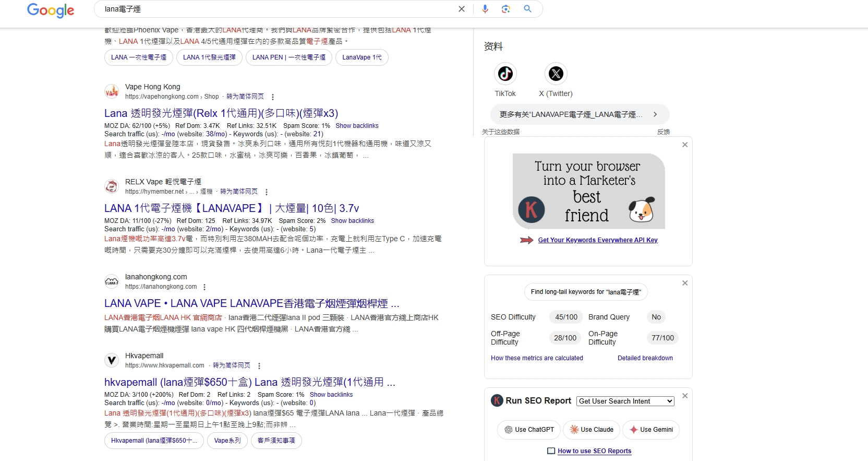The image size is (868, 461).
Task: Convert Hkvapemall result to simplified page
Action: pyautogui.click(x=232, y=365)
